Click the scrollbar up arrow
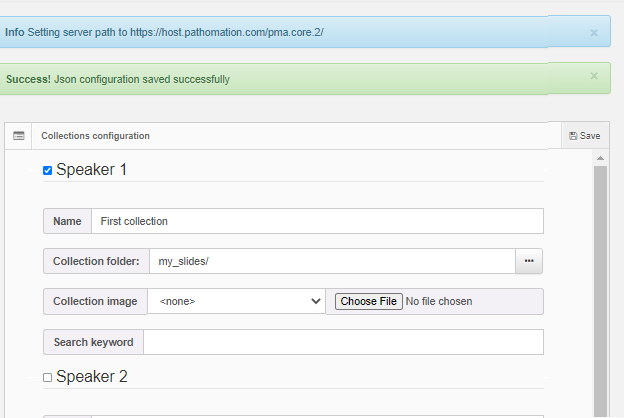 [600, 158]
